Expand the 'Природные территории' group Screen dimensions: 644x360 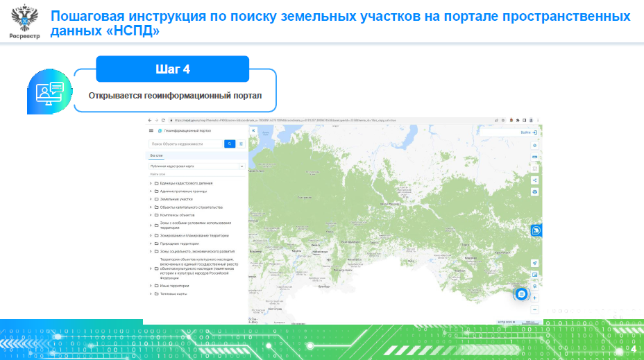point(151,243)
